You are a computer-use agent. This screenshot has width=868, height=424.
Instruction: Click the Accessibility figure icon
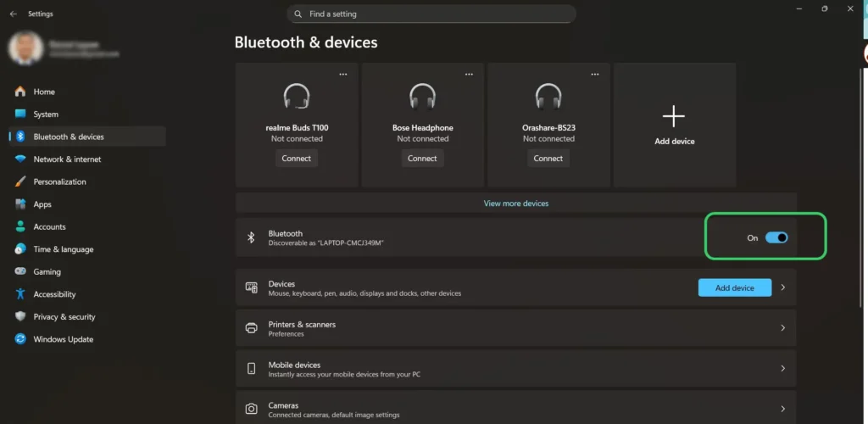click(20, 294)
